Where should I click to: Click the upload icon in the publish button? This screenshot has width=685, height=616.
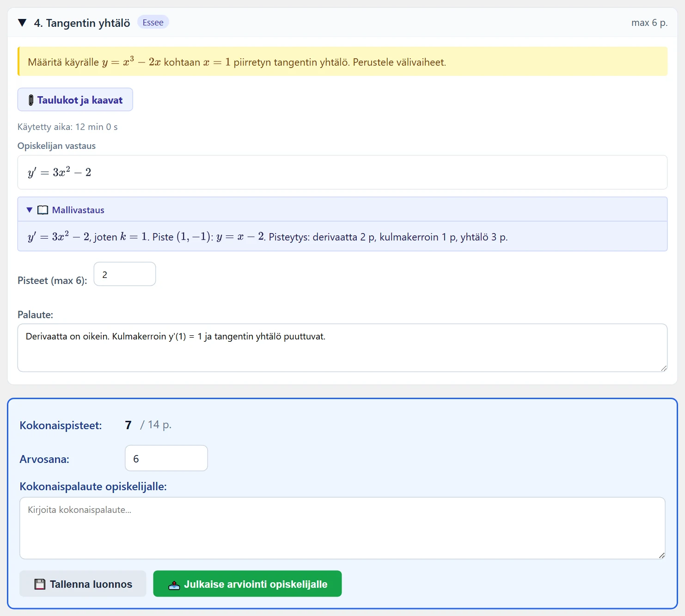point(174,585)
